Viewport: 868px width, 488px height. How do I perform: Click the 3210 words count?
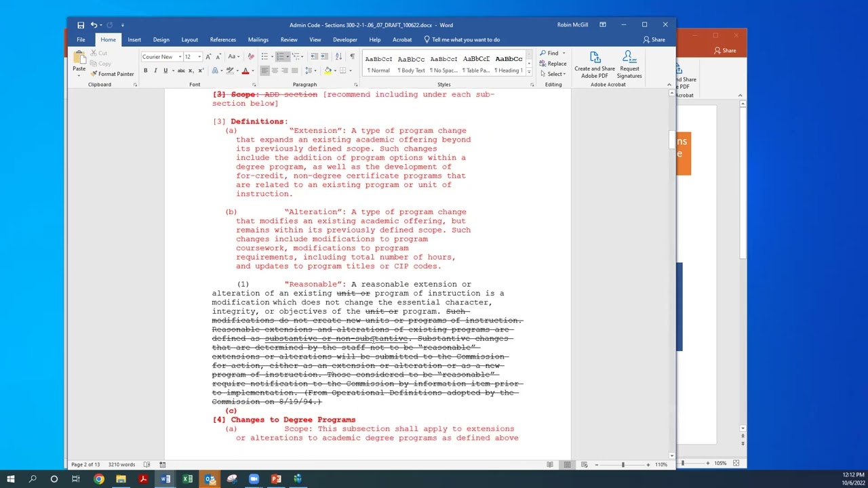click(122, 464)
